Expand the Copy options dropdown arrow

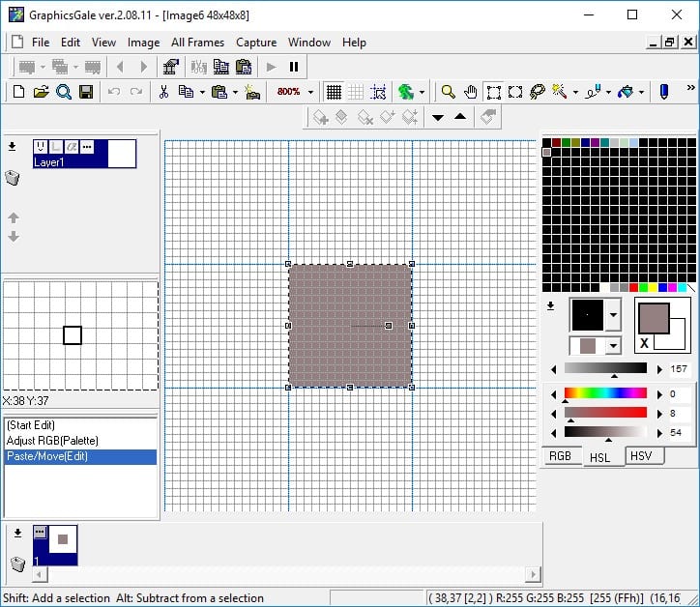pos(202,93)
